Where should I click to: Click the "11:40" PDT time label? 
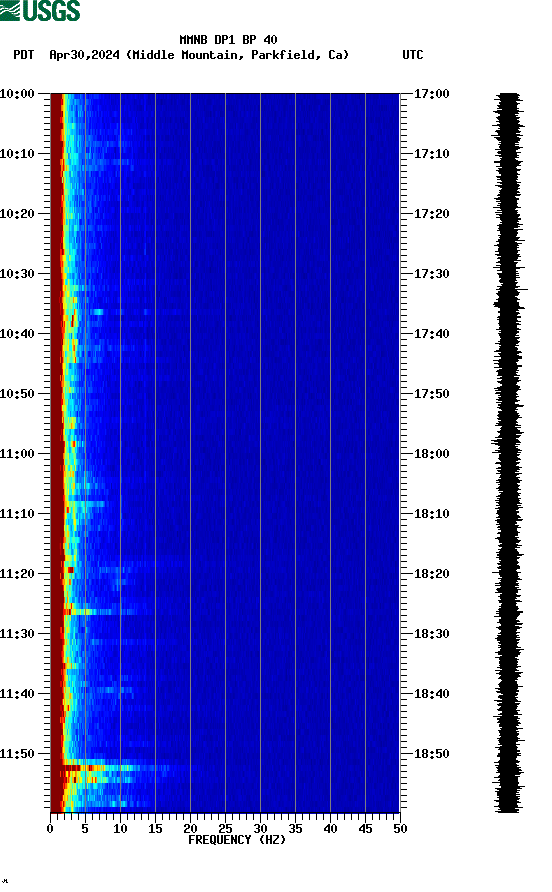pyautogui.click(x=17, y=693)
